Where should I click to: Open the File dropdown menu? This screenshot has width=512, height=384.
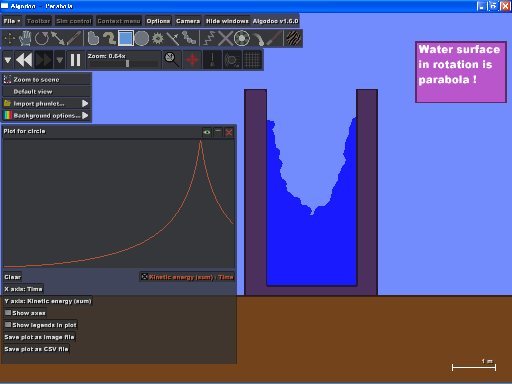point(12,21)
